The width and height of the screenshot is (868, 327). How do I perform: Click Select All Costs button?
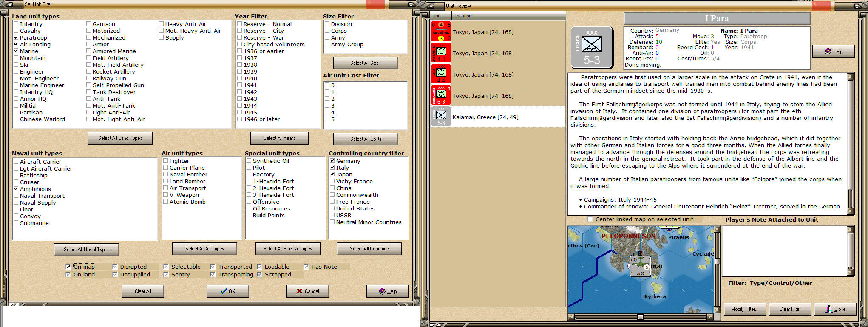coord(366,139)
